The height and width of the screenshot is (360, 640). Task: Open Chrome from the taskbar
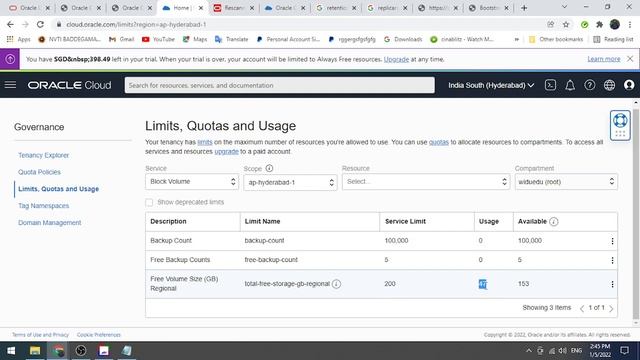click(58, 351)
